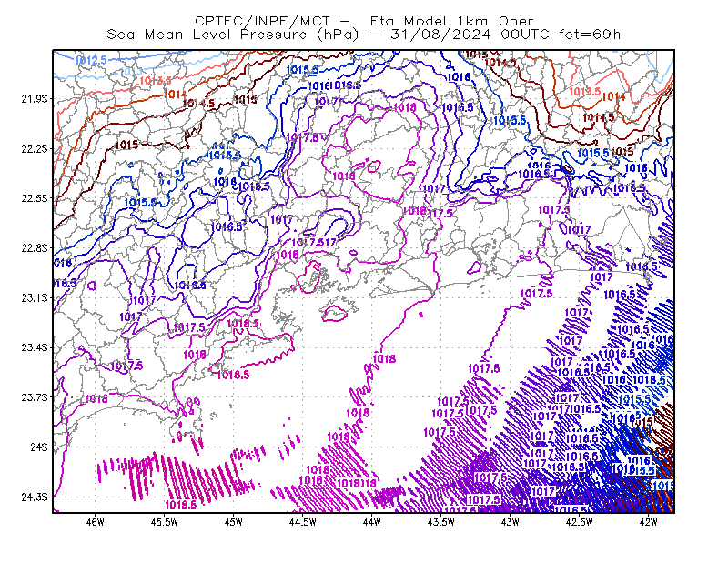Click the '00UTC' time text

[x=525, y=35]
